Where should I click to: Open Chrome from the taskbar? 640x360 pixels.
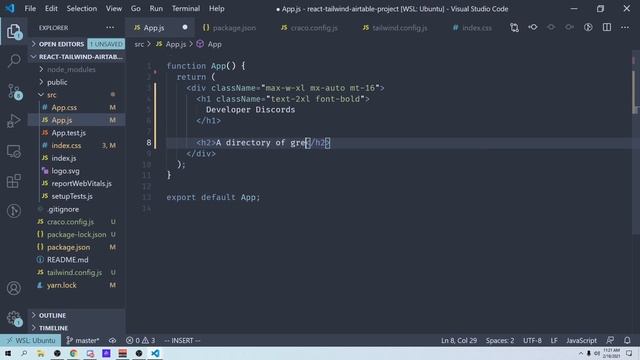(73, 353)
